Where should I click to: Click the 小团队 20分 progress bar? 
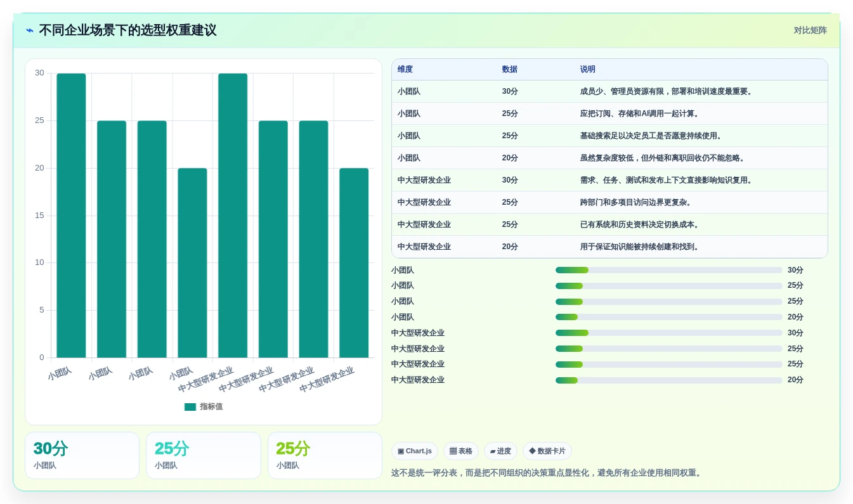point(669,317)
